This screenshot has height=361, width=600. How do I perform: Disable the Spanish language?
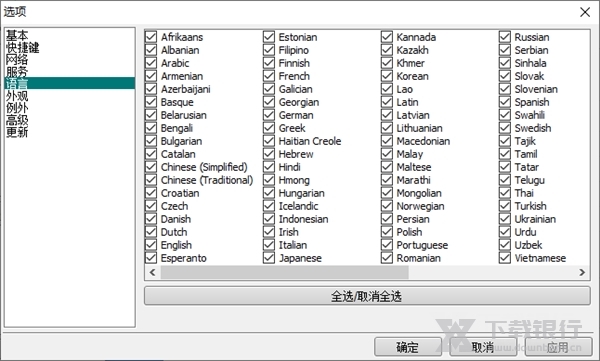(505, 102)
